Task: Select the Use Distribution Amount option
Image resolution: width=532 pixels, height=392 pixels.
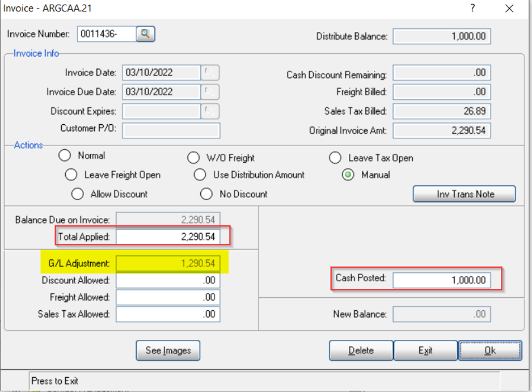Action: (x=200, y=175)
